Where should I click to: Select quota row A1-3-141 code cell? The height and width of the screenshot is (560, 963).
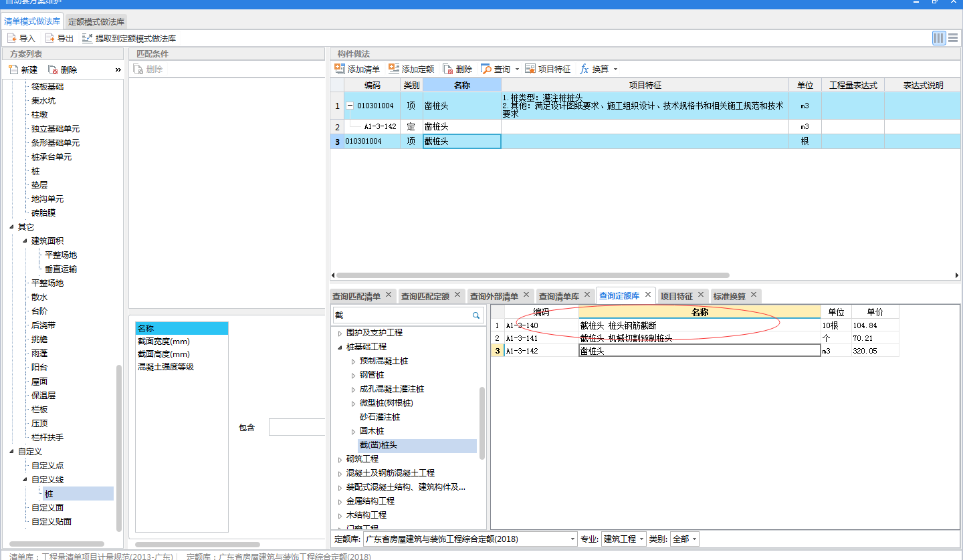click(541, 338)
